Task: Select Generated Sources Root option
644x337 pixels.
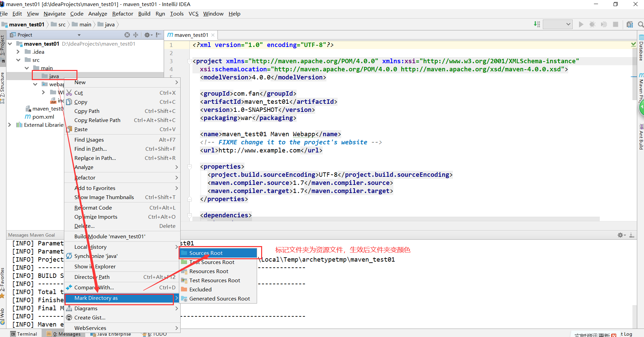Action: tap(218, 298)
